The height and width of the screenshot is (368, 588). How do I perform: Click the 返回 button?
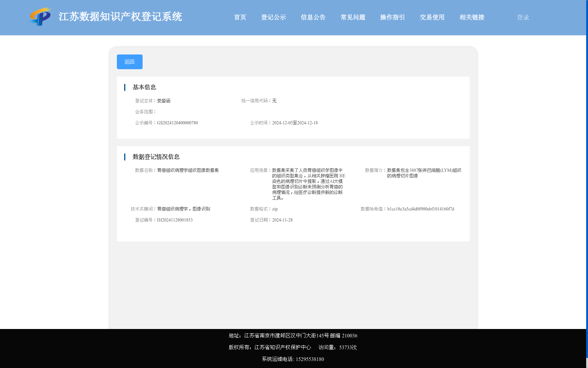tap(130, 62)
